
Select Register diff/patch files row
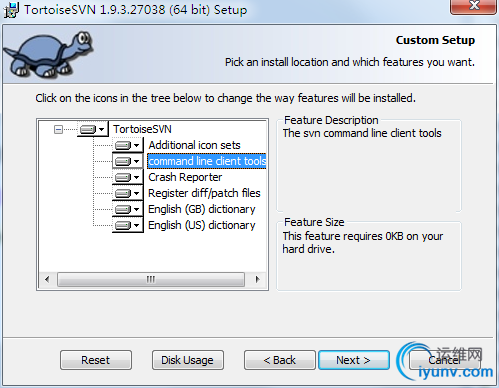click(204, 193)
